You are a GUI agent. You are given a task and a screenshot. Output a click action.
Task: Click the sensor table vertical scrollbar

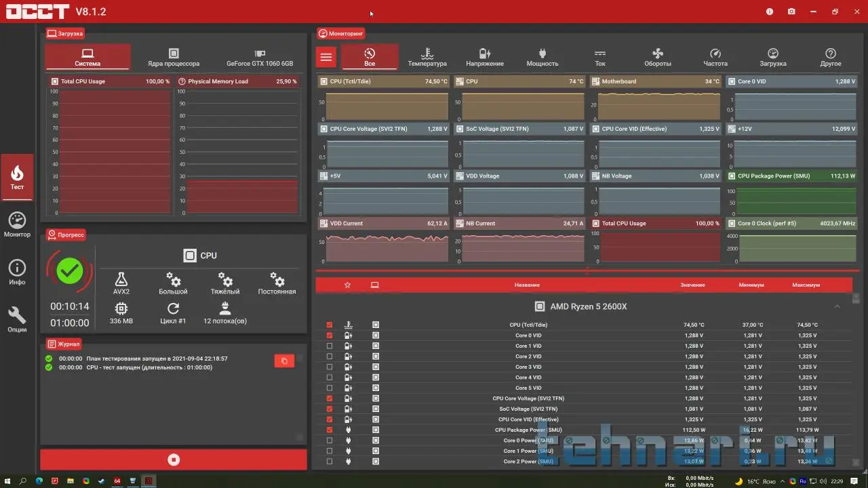click(x=856, y=380)
